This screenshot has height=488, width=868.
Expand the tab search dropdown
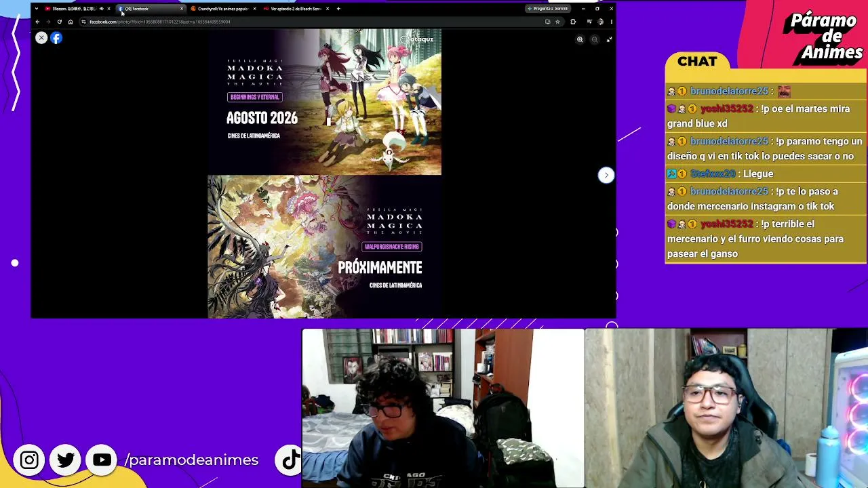[x=36, y=9]
